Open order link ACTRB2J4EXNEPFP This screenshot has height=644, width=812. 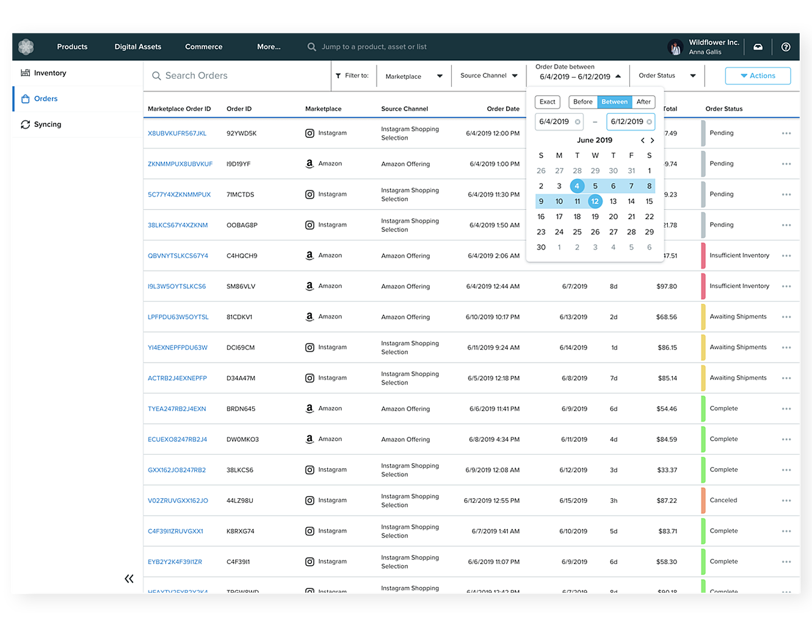[x=177, y=378]
